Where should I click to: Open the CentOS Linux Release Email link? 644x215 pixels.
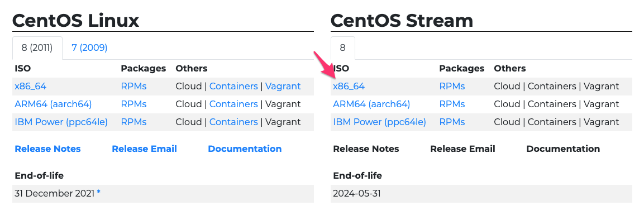tap(144, 149)
